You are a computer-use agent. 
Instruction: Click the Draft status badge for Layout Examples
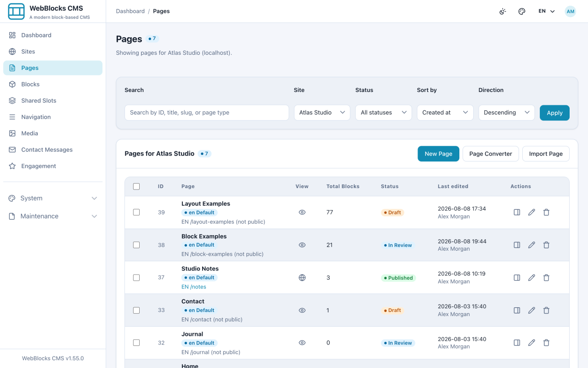tap(392, 213)
